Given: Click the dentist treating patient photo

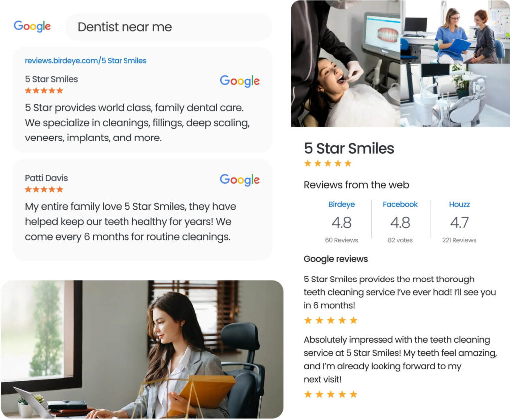Looking at the screenshot, I should click(346, 63).
